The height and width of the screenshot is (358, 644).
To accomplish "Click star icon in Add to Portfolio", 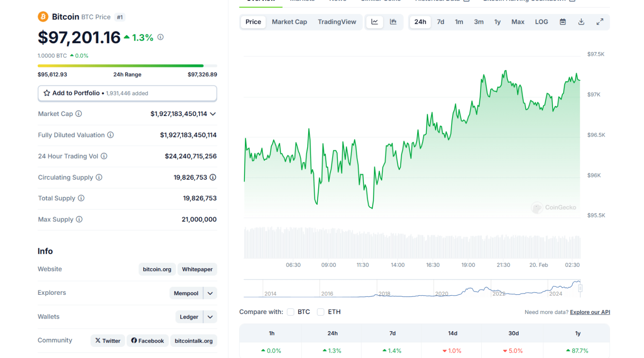I will pyautogui.click(x=47, y=93).
